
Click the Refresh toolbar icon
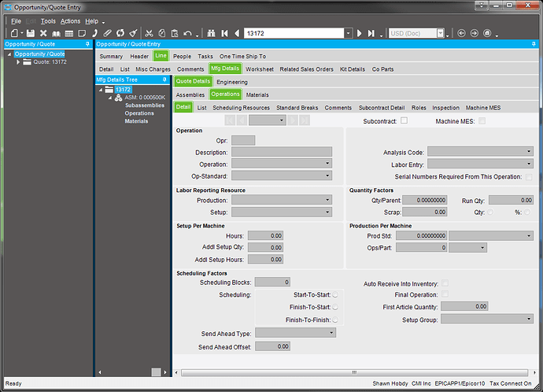(x=120, y=34)
